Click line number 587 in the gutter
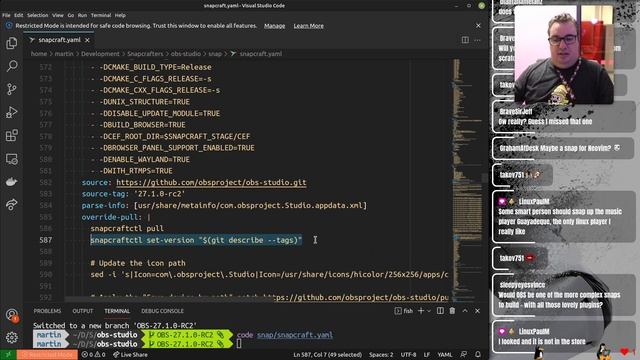 46,240
